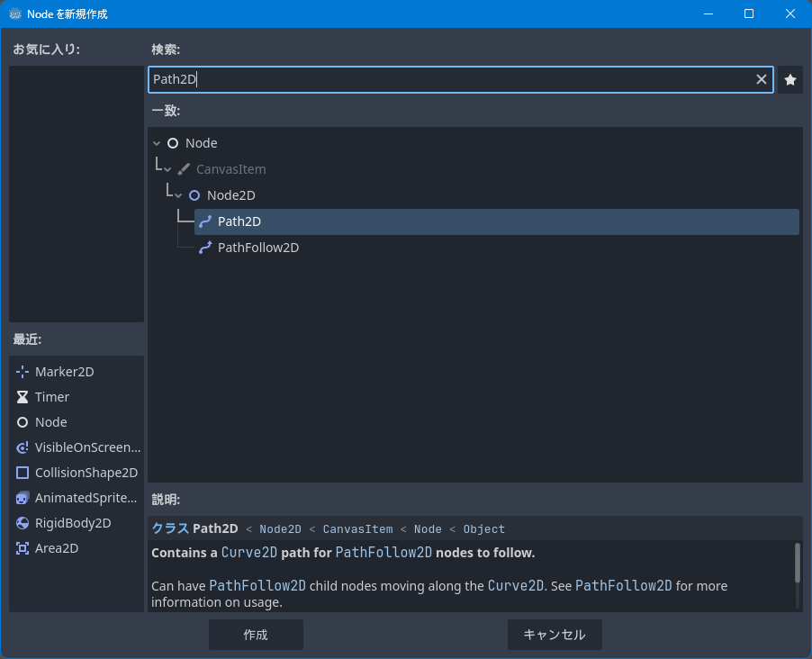The image size is (812, 659).
Task: Collapse the Node tree root
Action: (157, 143)
